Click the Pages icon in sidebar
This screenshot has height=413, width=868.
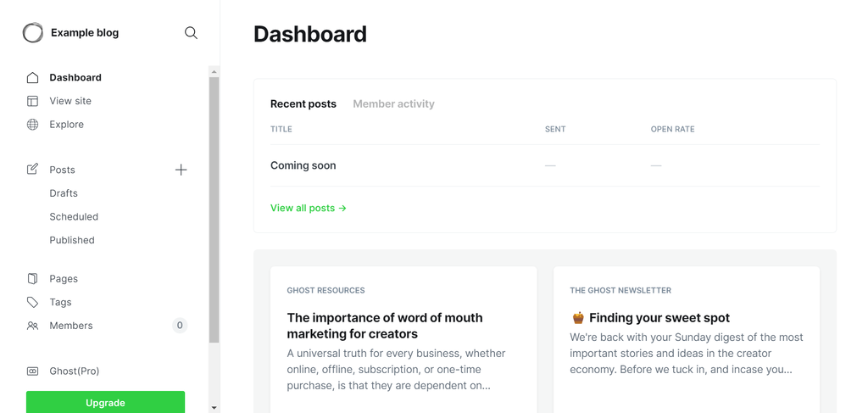pyautogui.click(x=32, y=278)
